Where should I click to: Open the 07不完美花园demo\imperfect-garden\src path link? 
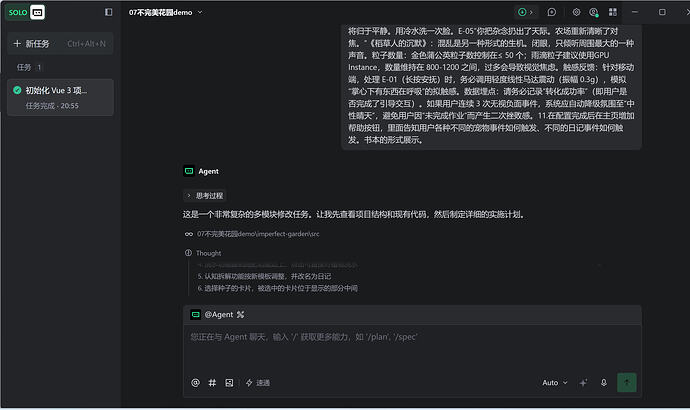[x=258, y=234]
